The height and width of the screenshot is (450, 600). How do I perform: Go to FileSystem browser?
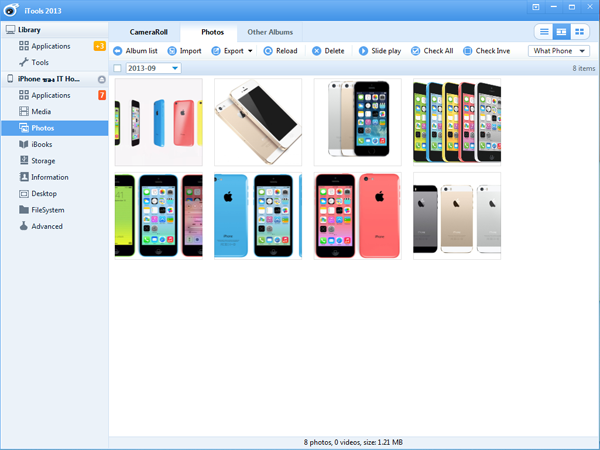tap(48, 210)
